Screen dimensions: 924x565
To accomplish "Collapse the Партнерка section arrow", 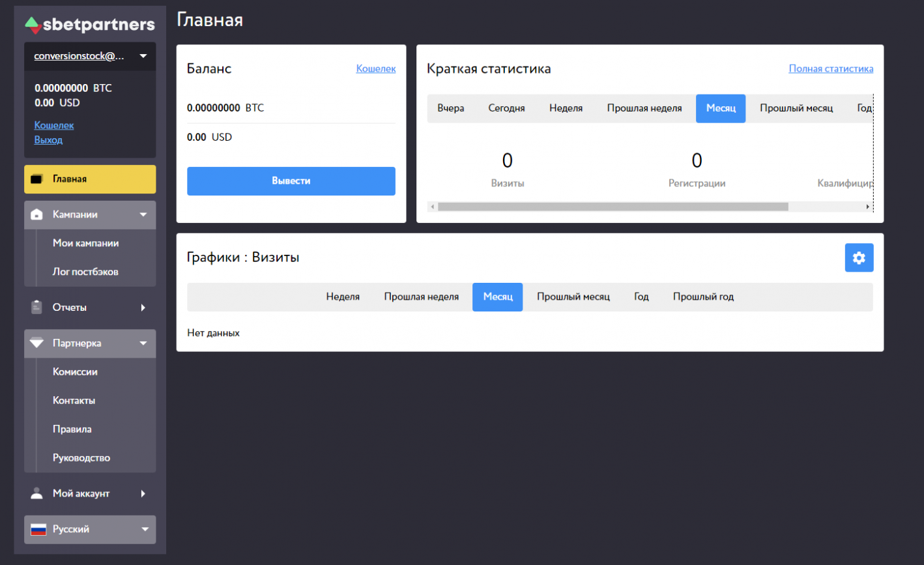I will click(x=143, y=343).
